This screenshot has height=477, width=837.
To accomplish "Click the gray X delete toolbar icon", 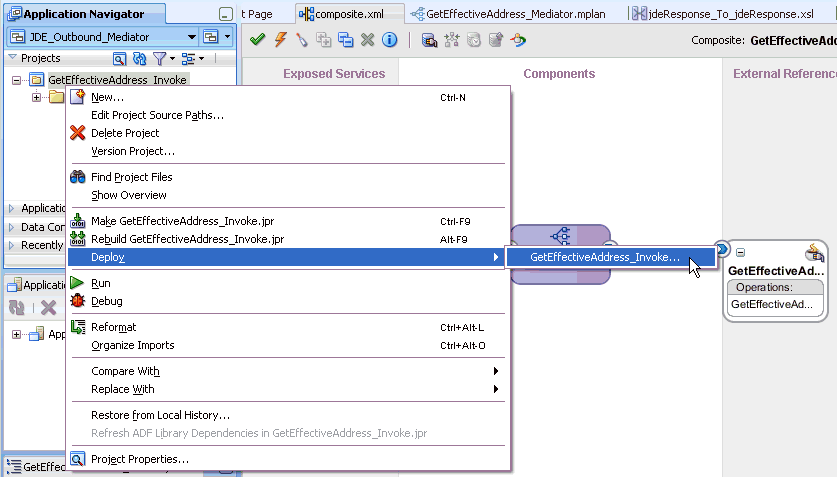I will click(367, 40).
